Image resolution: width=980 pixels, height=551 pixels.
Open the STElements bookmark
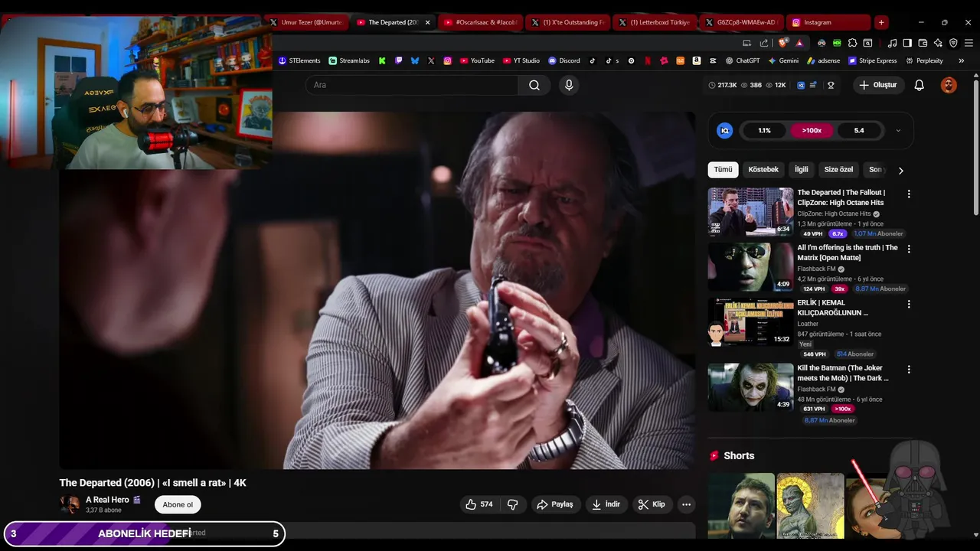pyautogui.click(x=299, y=60)
